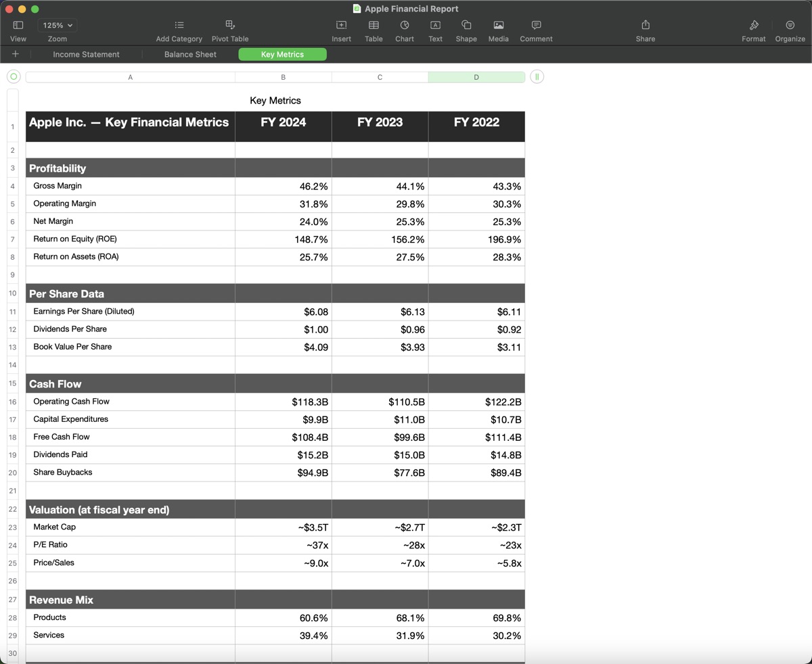Click the Share toolbar icon
Image resolution: width=812 pixels, height=664 pixels.
click(x=646, y=25)
